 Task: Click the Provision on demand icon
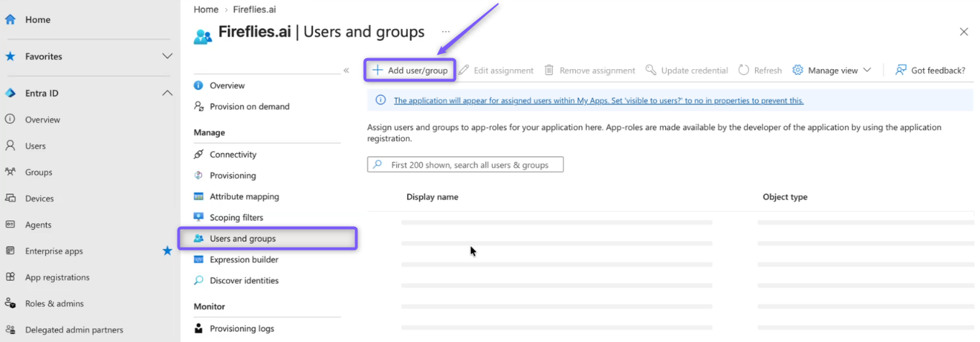(x=199, y=106)
